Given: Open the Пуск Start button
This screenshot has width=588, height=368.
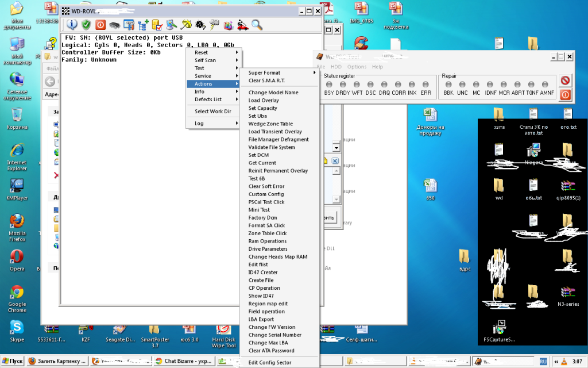Looking at the screenshot, I should (13, 361).
